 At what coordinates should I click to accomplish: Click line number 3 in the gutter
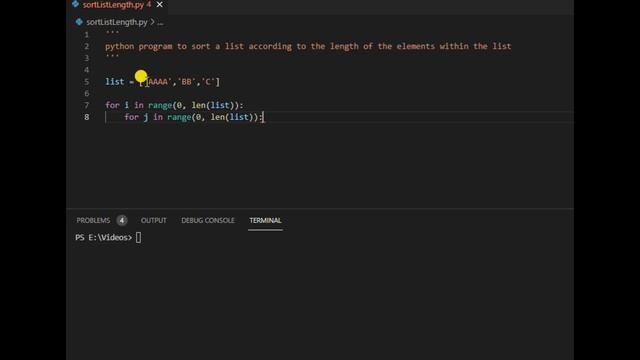click(87, 58)
